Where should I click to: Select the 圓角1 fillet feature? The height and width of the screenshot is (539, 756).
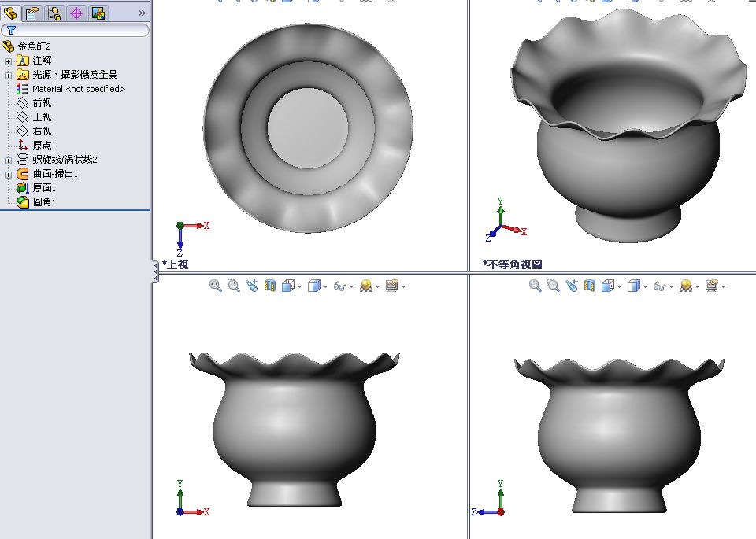44,201
